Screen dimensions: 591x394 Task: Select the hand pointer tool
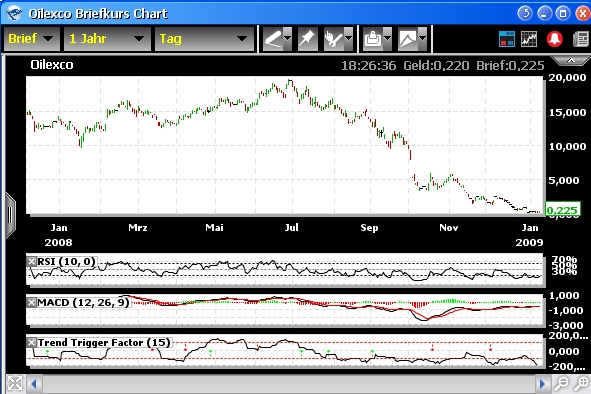(334, 39)
